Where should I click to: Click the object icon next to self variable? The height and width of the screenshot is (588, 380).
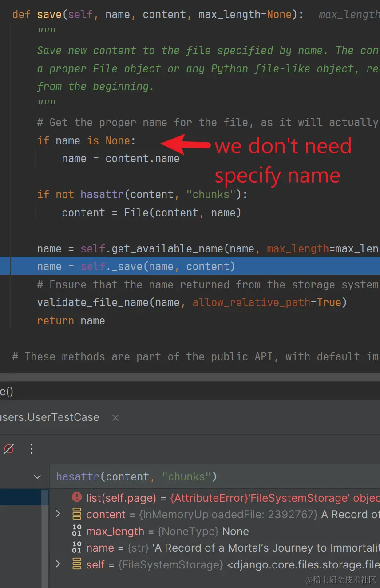tap(77, 564)
